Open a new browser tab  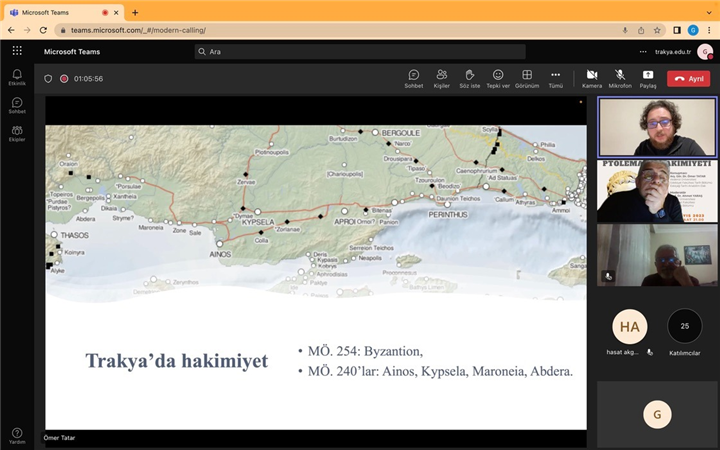tap(135, 13)
